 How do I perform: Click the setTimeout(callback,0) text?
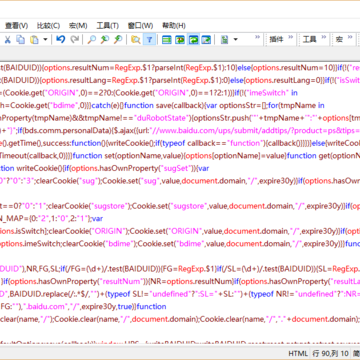coord(32,156)
